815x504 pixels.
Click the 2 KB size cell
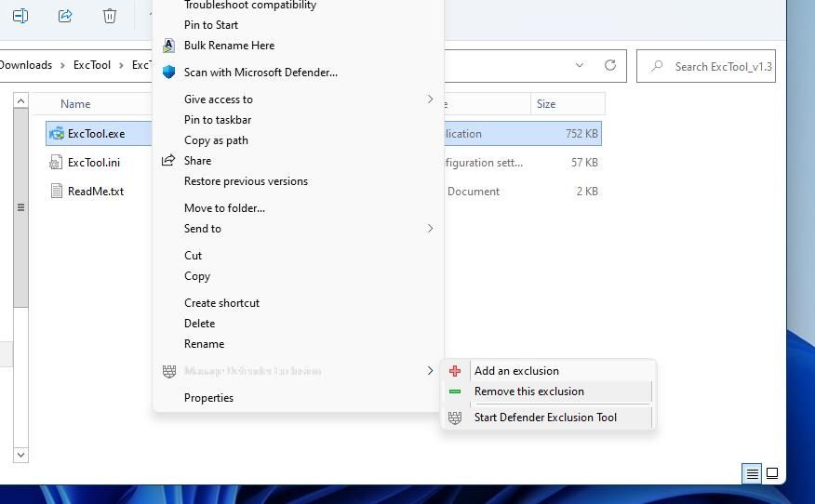[587, 192]
